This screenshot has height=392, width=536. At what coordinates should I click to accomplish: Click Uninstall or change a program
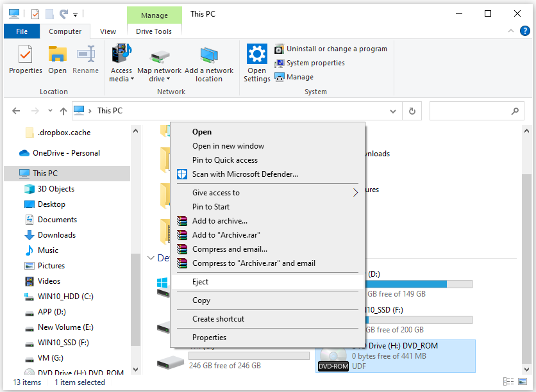(331, 49)
